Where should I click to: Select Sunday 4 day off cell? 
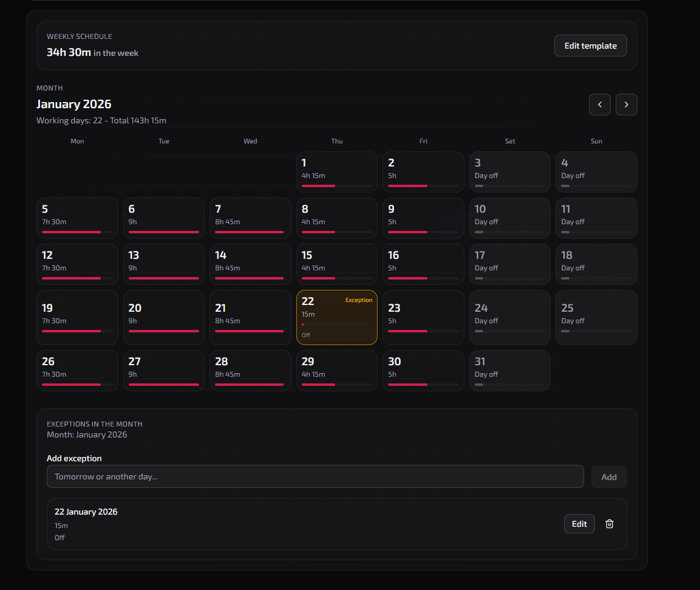[x=596, y=172]
